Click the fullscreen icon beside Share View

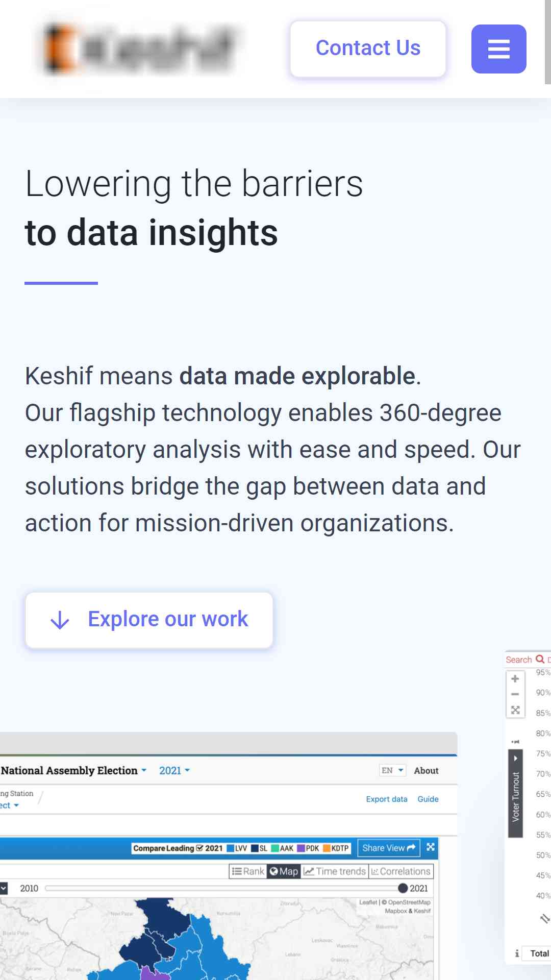[x=431, y=847]
